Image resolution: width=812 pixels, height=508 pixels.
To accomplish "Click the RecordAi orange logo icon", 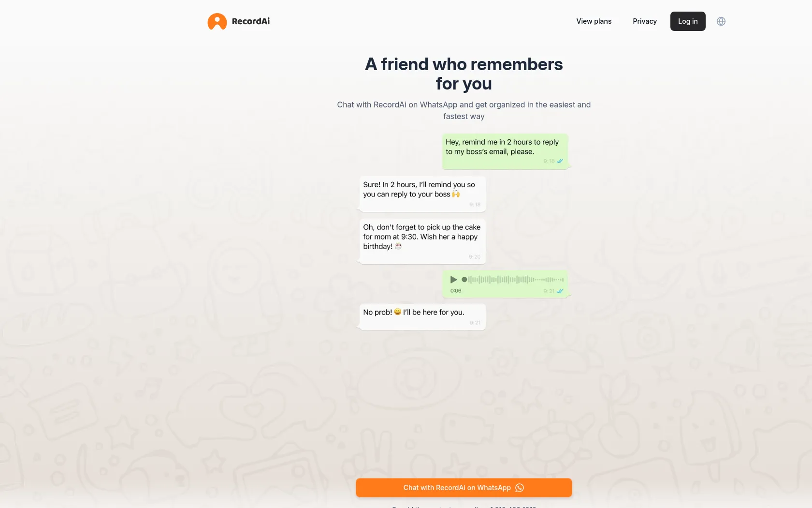I will (x=217, y=21).
